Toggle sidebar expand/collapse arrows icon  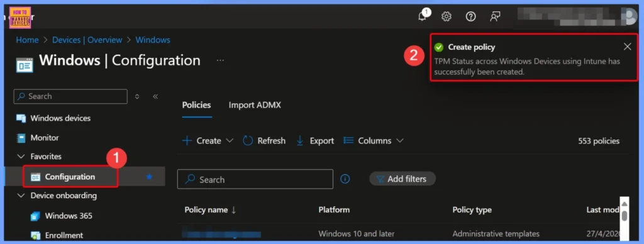coord(137,97)
